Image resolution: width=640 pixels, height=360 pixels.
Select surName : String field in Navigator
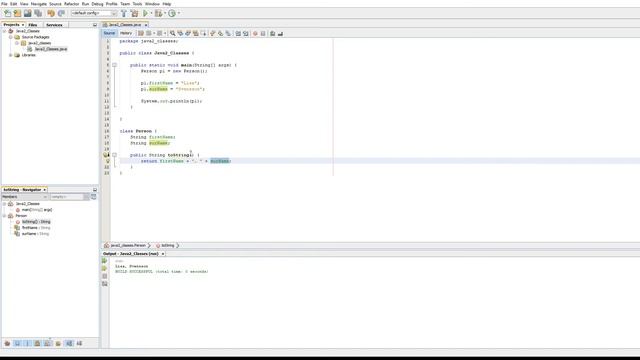36,234
